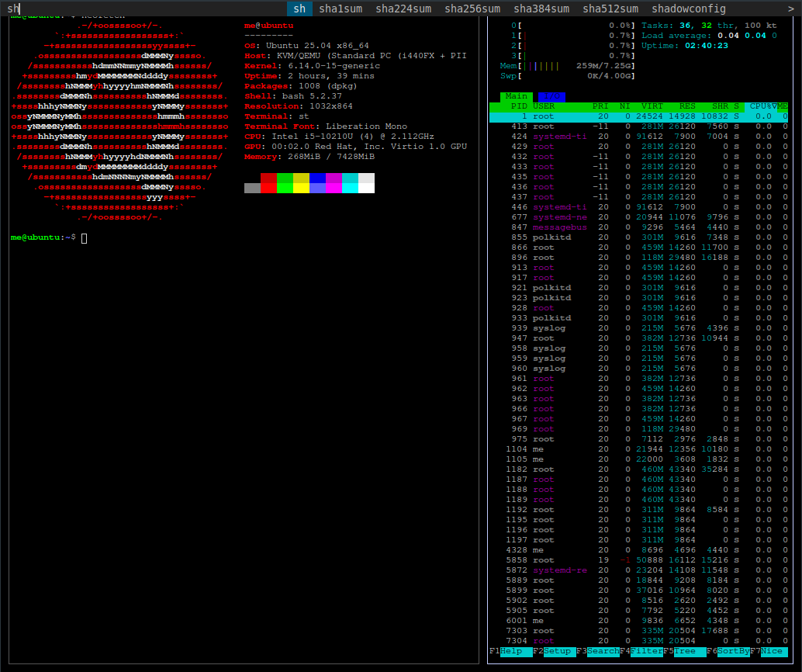This screenshot has height=672, width=802.
Task: Click neofetch Resolution line 1032x864
Action: click(x=298, y=106)
